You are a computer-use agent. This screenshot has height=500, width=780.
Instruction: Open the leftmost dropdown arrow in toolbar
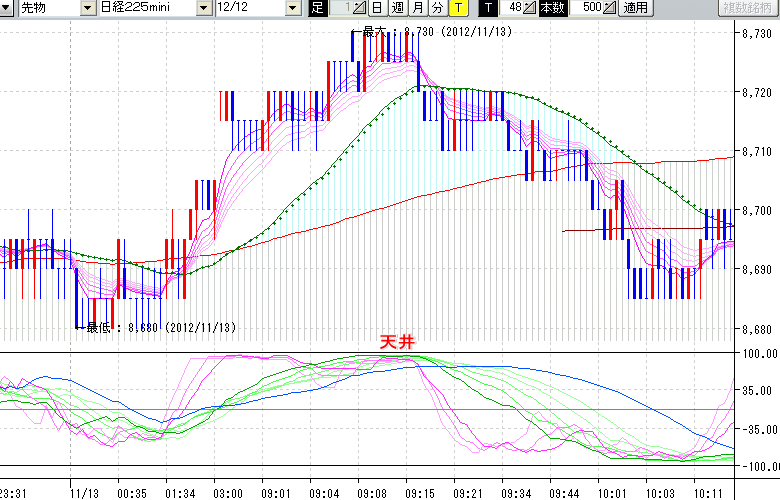[x=7, y=8]
